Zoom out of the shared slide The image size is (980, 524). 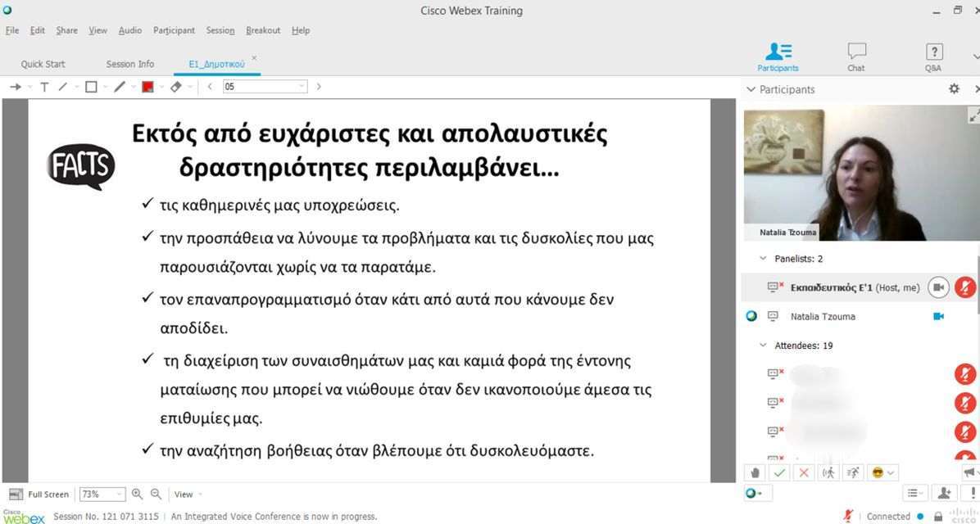click(157, 494)
